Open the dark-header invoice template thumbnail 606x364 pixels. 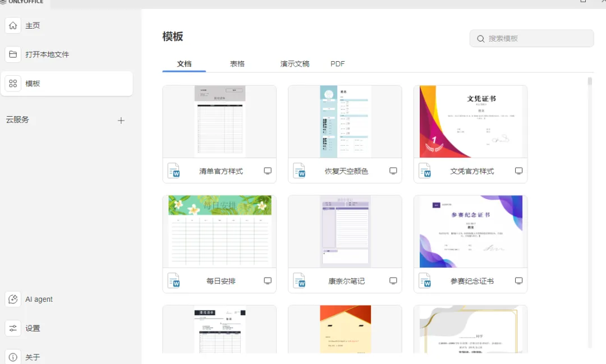click(219, 329)
